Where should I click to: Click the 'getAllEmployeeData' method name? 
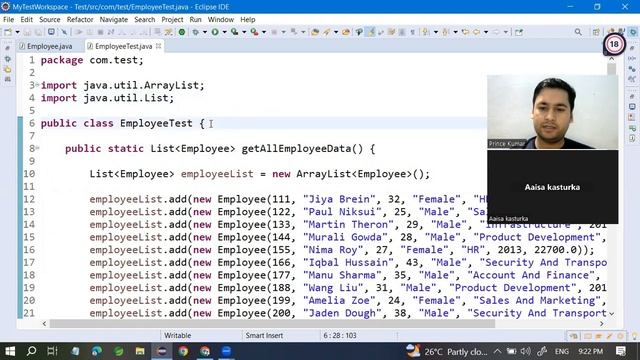(x=296, y=149)
